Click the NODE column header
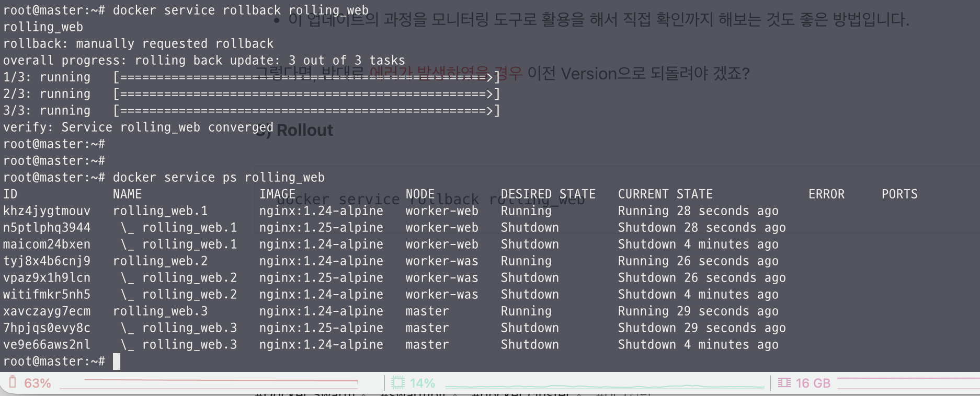Viewport: 980px width, 396px height. [x=420, y=194]
